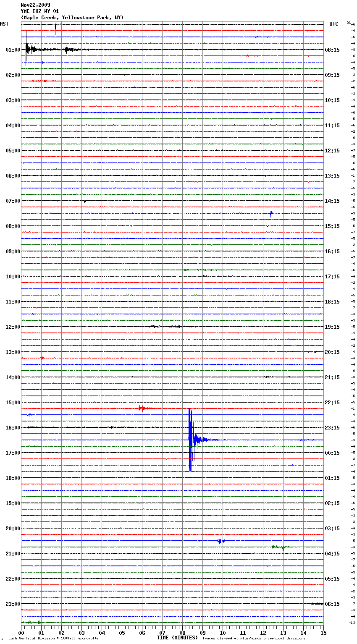The image size is (357, 644).
Task: Click the 05 tick on bottom minutes axis
Action: click(122, 632)
